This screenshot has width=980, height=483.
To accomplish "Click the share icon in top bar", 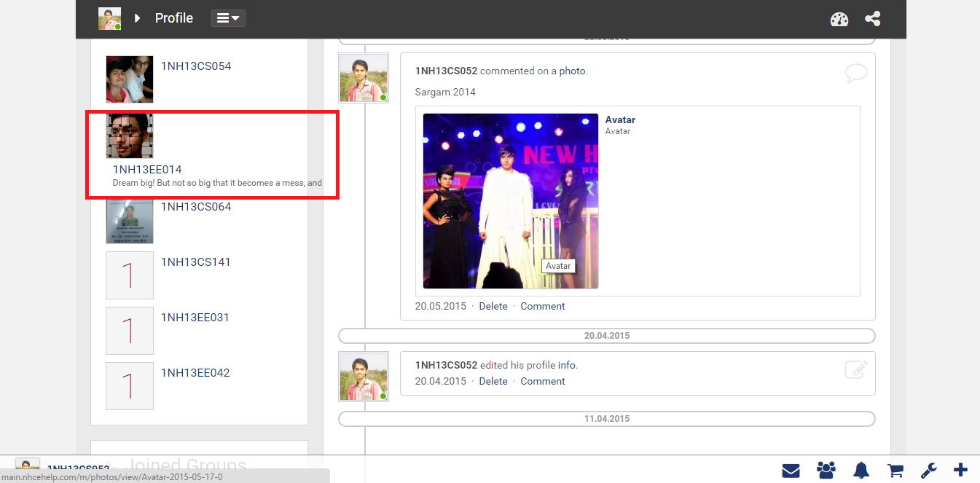I will (x=872, y=19).
